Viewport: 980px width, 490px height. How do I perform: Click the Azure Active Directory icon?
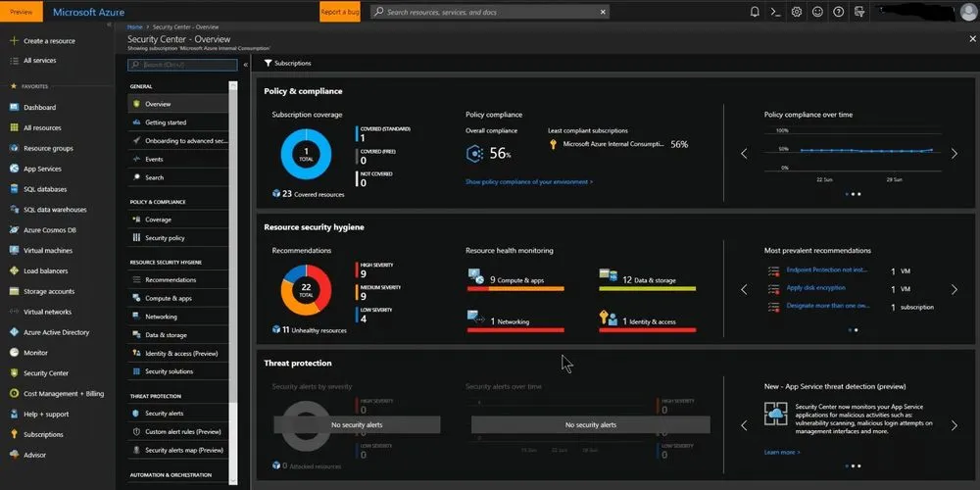(x=14, y=332)
